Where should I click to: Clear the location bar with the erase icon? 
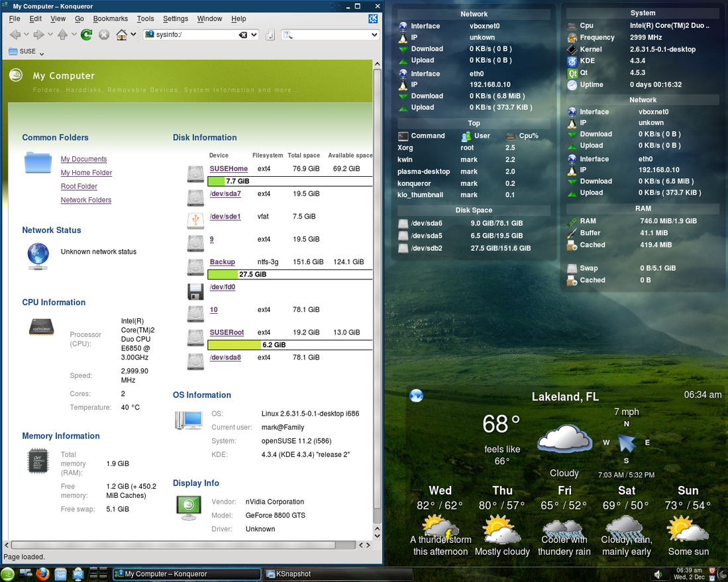pos(243,35)
